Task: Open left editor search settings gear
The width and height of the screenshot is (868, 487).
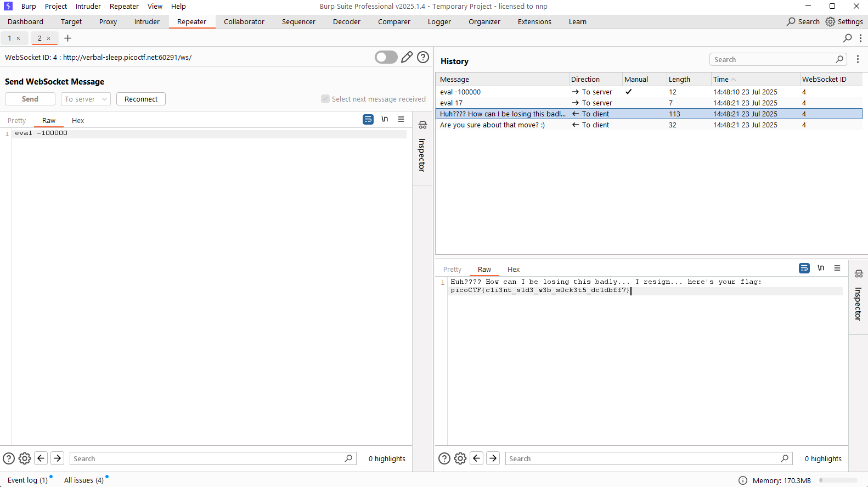Action: coord(25,458)
